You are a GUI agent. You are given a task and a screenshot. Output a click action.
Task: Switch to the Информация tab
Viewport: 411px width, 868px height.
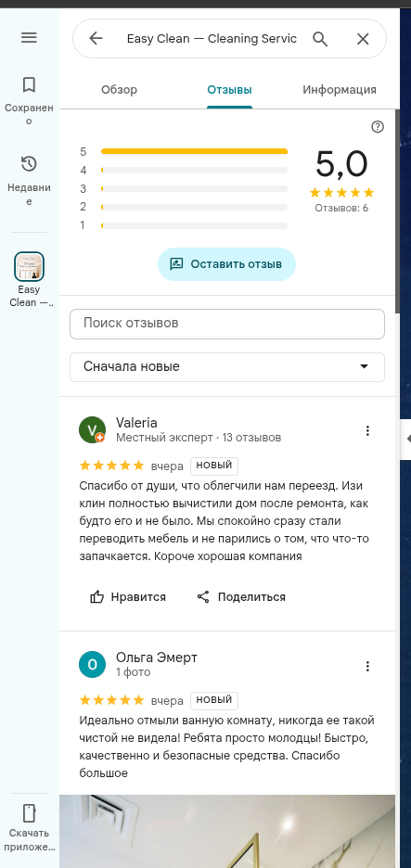pos(340,90)
